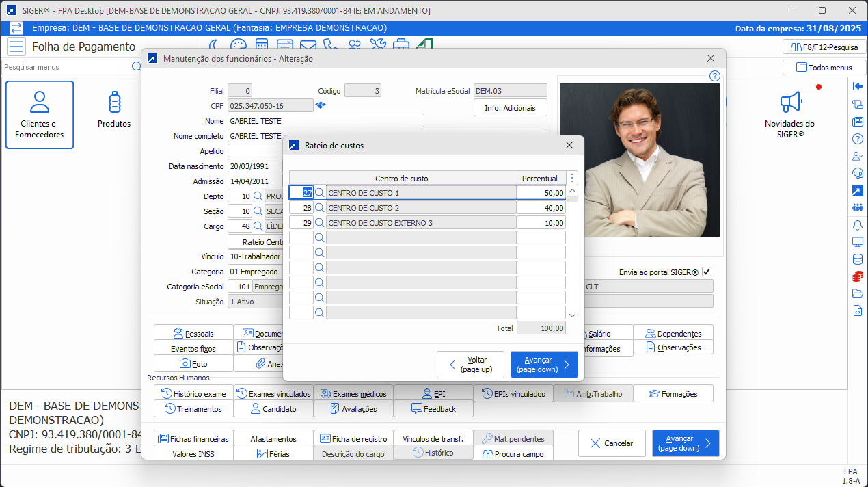The width and height of the screenshot is (868, 487).
Task: Open the three-dot column options in cost grid
Action: pos(572,178)
